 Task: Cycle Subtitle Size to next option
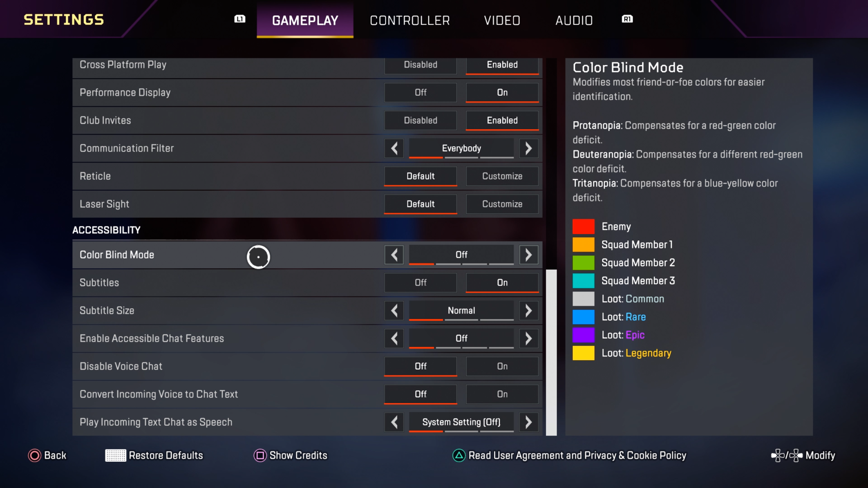[x=529, y=311]
